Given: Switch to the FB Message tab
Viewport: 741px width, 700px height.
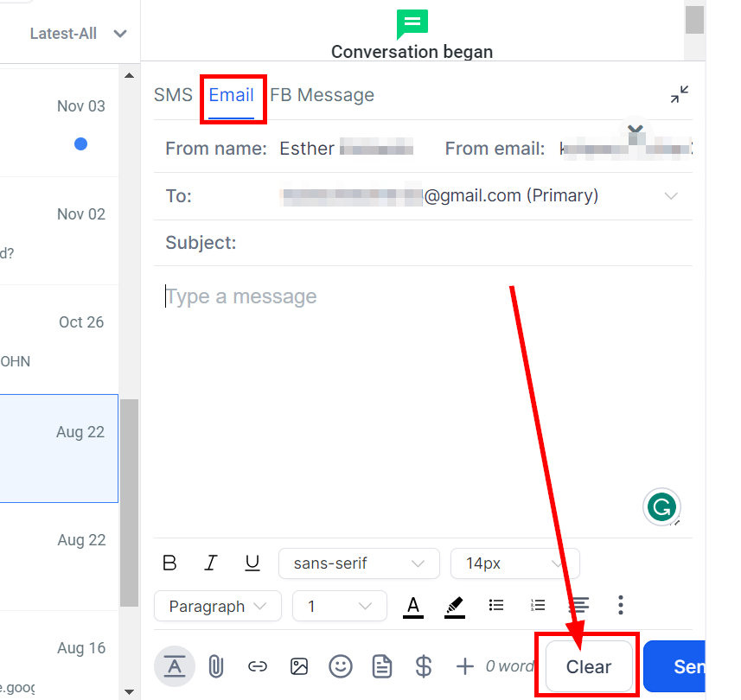Looking at the screenshot, I should 322,95.
